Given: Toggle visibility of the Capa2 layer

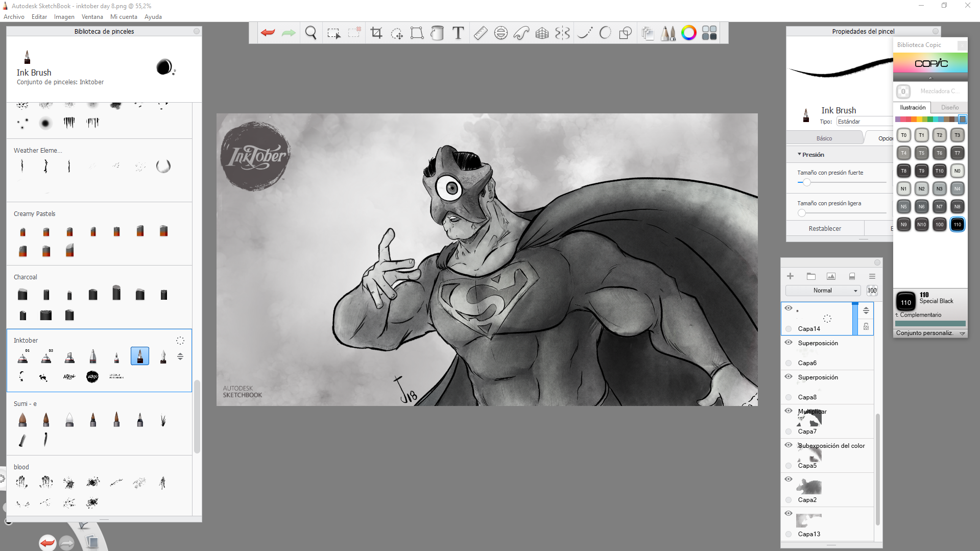Looking at the screenshot, I should [788, 480].
